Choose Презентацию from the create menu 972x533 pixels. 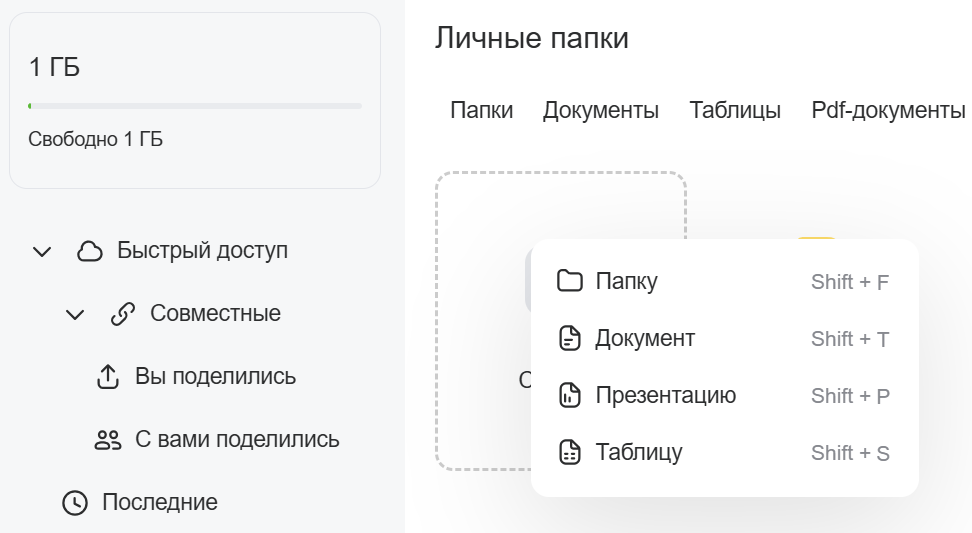[x=665, y=396]
